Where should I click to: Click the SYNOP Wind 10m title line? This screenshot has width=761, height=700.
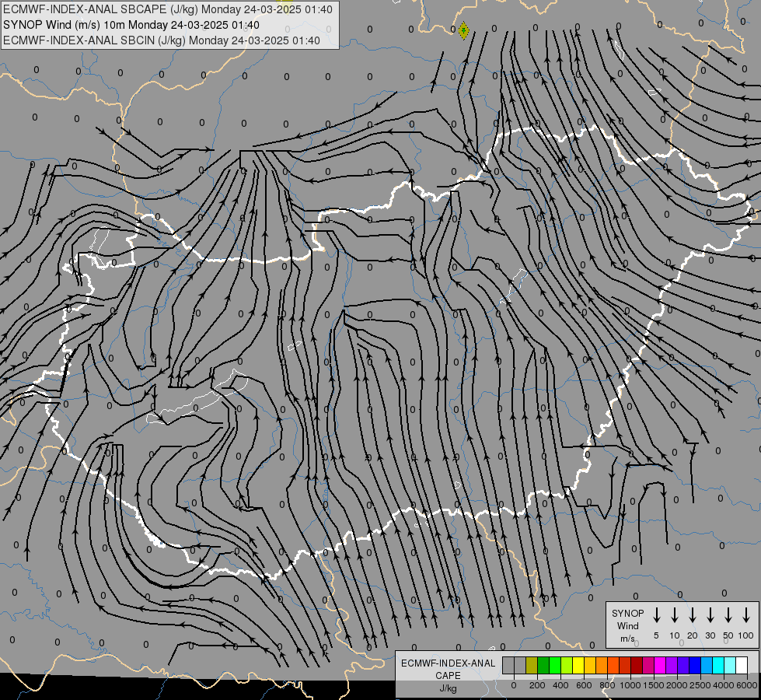pos(131,25)
